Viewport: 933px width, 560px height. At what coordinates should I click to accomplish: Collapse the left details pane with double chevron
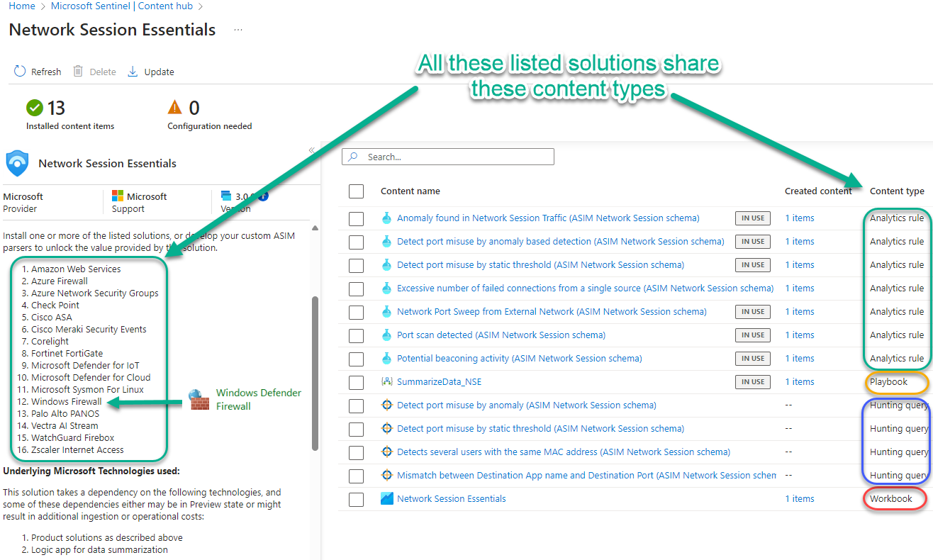point(311,150)
